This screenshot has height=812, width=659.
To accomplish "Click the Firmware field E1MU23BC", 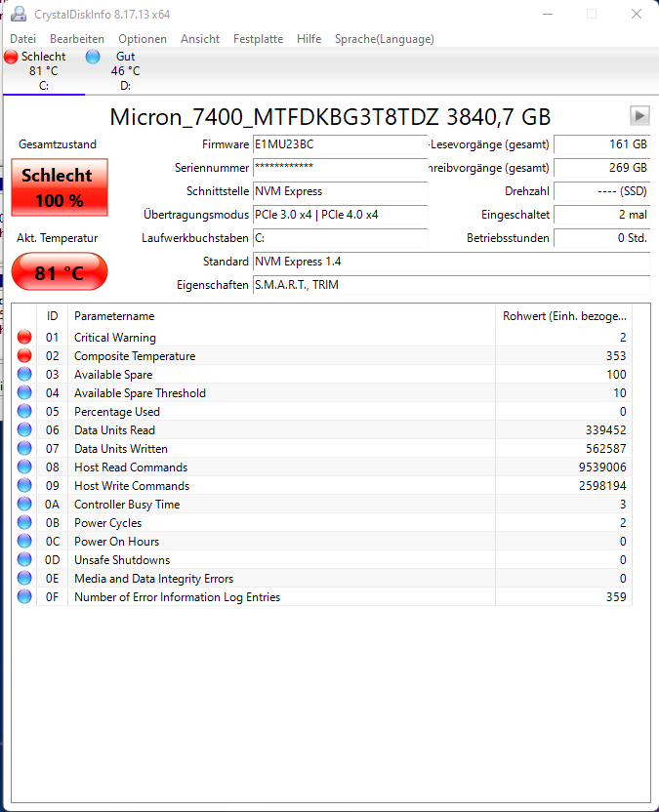I will click(x=341, y=144).
